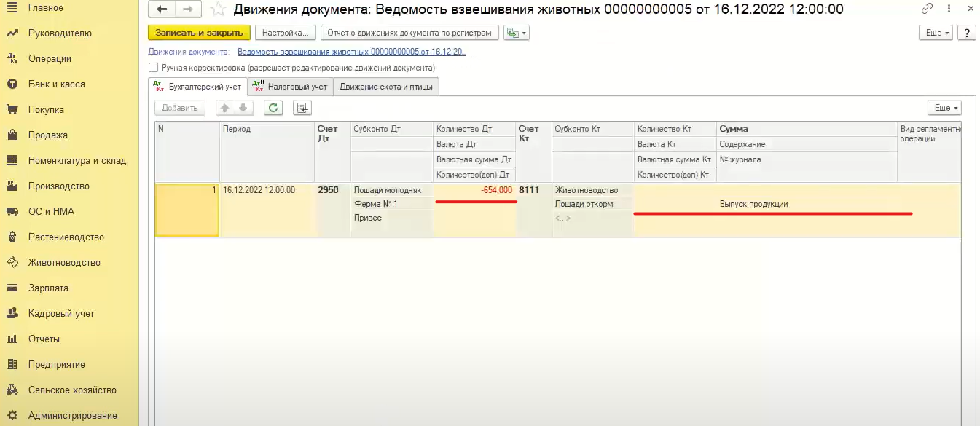The image size is (980, 426).
Task: Enable Ручная корректировка checkbox
Action: [x=153, y=68]
